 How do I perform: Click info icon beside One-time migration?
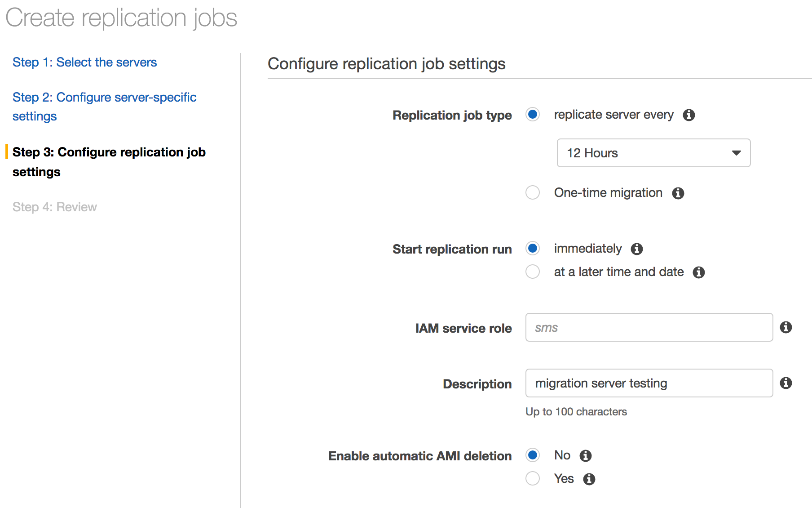[x=678, y=193]
